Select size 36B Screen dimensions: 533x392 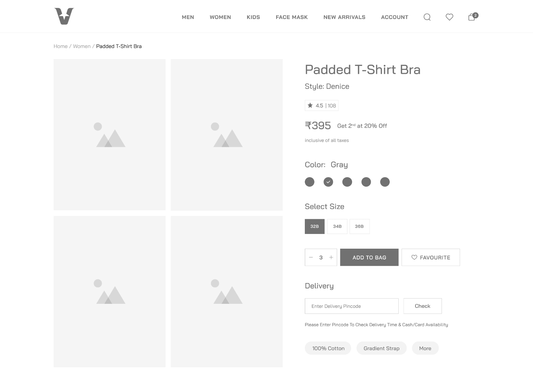click(x=359, y=226)
